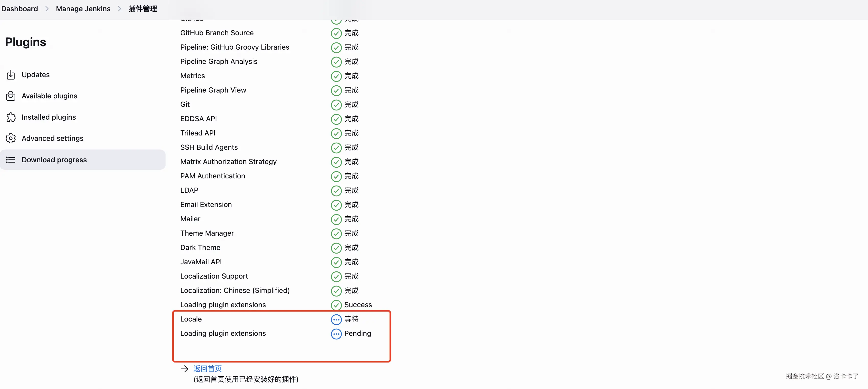Select the Installed plugins menu item
Viewport: 868px width, 389px height.
pos(49,117)
